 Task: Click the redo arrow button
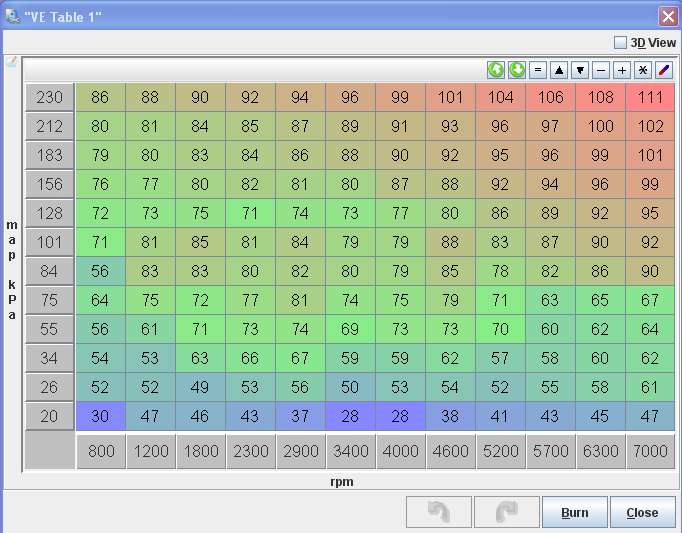coord(507,512)
